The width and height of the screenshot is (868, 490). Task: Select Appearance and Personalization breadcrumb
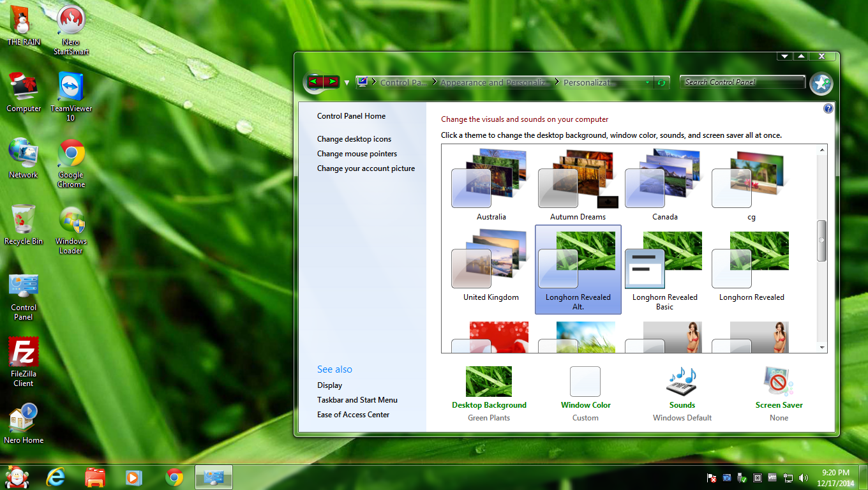pyautogui.click(x=495, y=82)
